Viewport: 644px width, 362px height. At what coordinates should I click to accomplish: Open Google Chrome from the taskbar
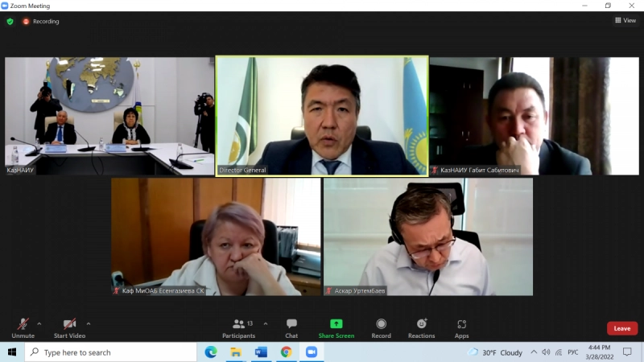pyautogui.click(x=287, y=352)
